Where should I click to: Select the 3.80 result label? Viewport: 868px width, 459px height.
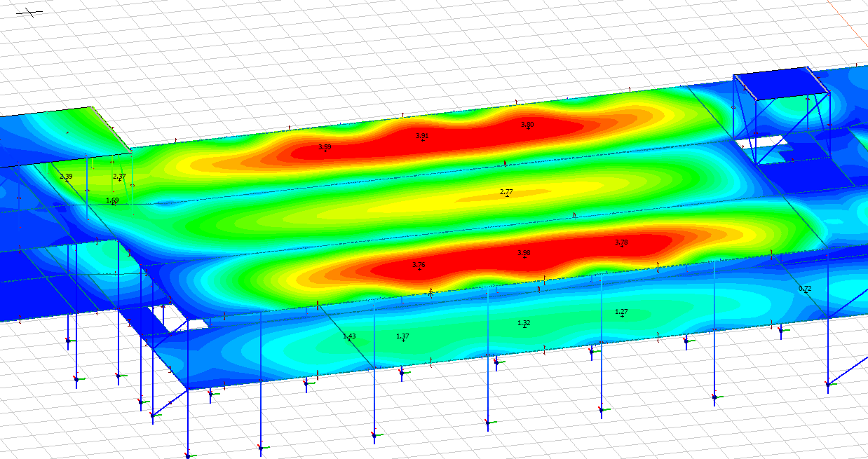[x=527, y=124]
